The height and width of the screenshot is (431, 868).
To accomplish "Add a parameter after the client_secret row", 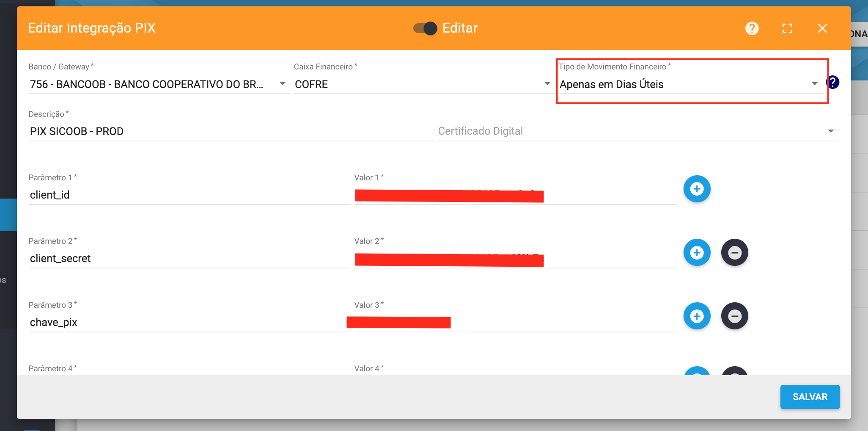I will point(697,253).
